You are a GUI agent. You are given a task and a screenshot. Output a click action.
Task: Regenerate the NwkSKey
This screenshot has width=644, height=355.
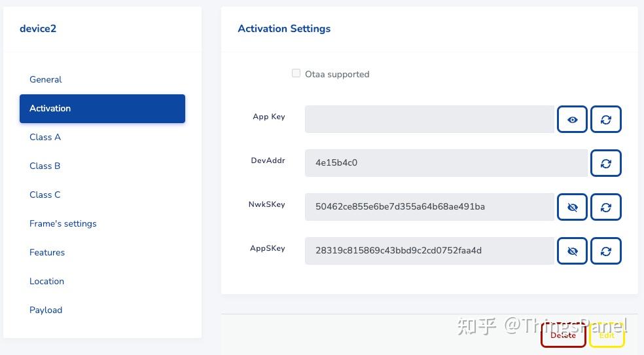(x=605, y=207)
